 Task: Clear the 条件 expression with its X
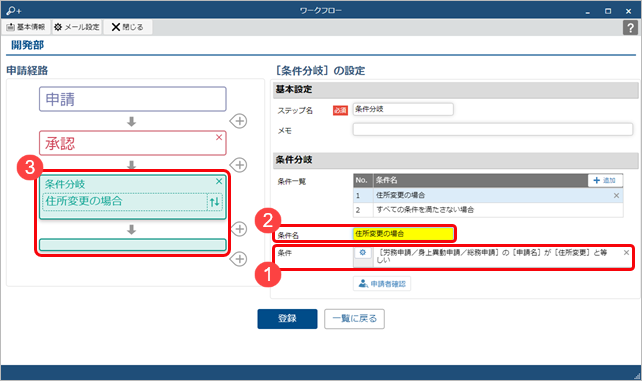coord(626,253)
